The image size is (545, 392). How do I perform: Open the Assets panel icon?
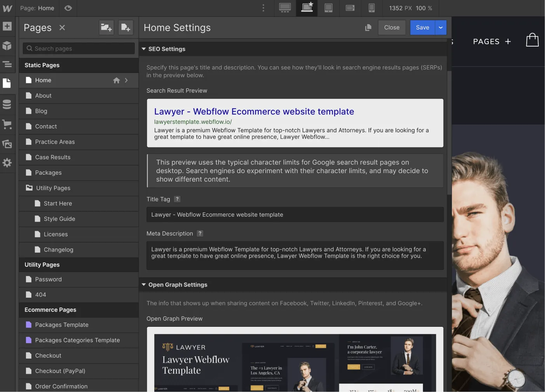click(x=7, y=144)
